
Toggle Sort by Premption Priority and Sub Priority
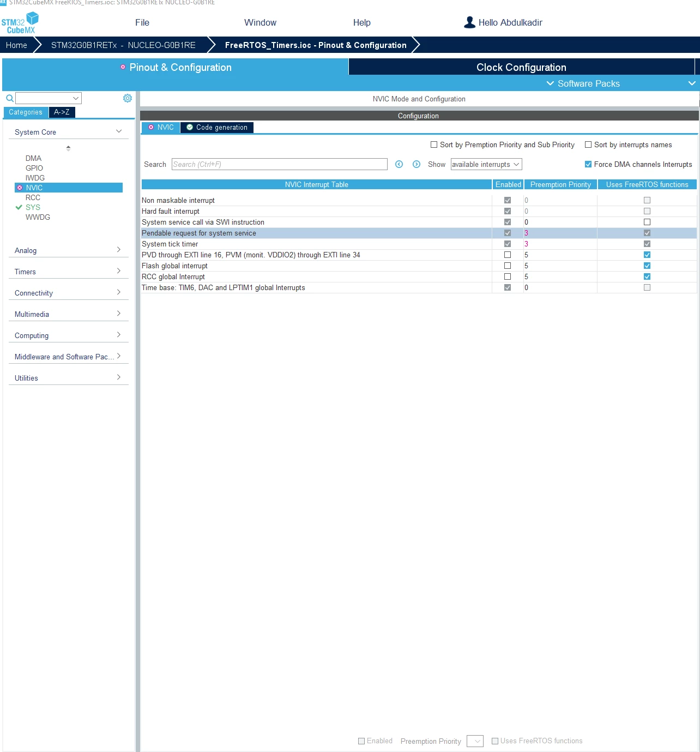click(434, 145)
